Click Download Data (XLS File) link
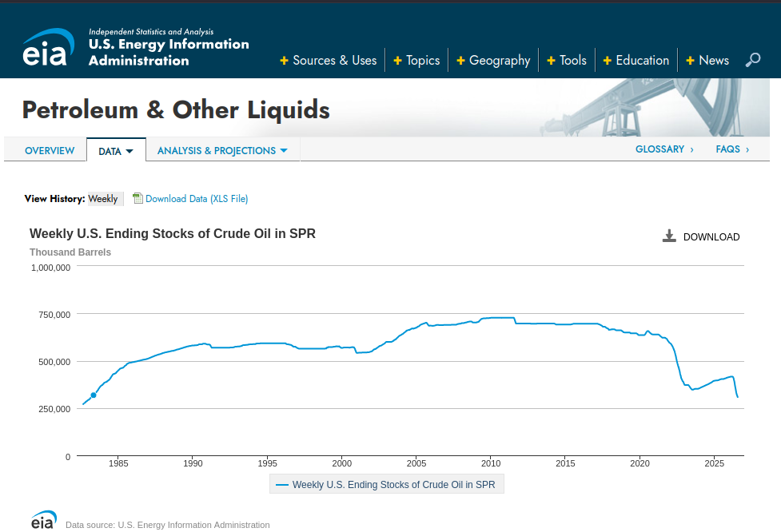The width and height of the screenshot is (781, 532). coord(197,199)
